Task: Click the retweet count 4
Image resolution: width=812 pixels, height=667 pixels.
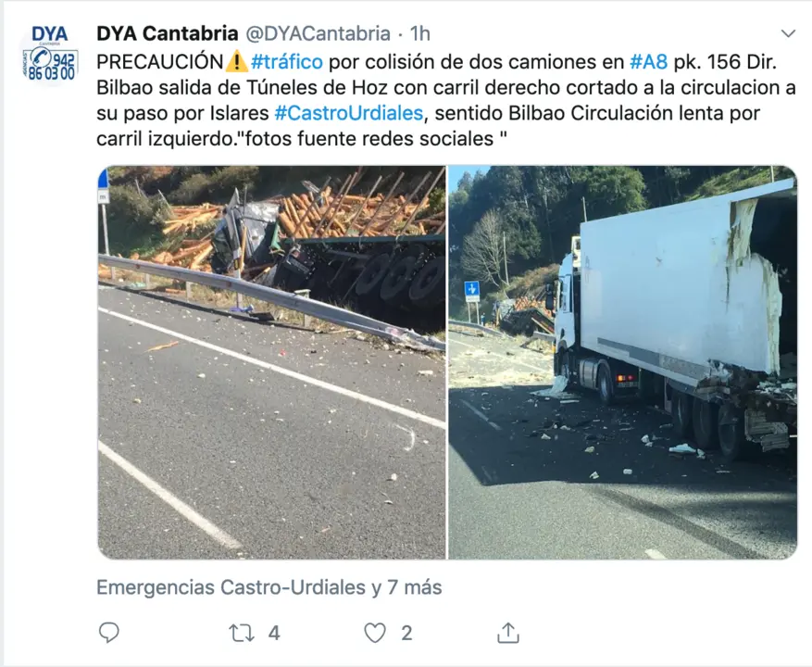Action: [x=274, y=633]
